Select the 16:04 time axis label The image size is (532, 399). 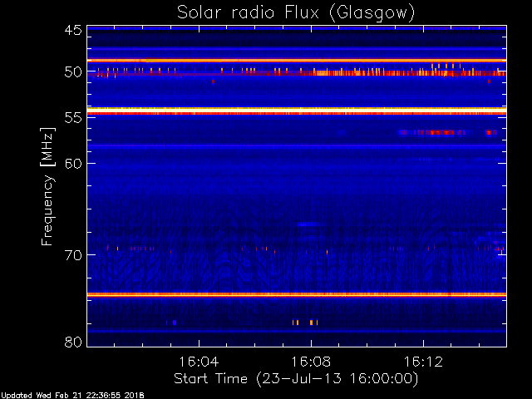[x=199, y=362]
